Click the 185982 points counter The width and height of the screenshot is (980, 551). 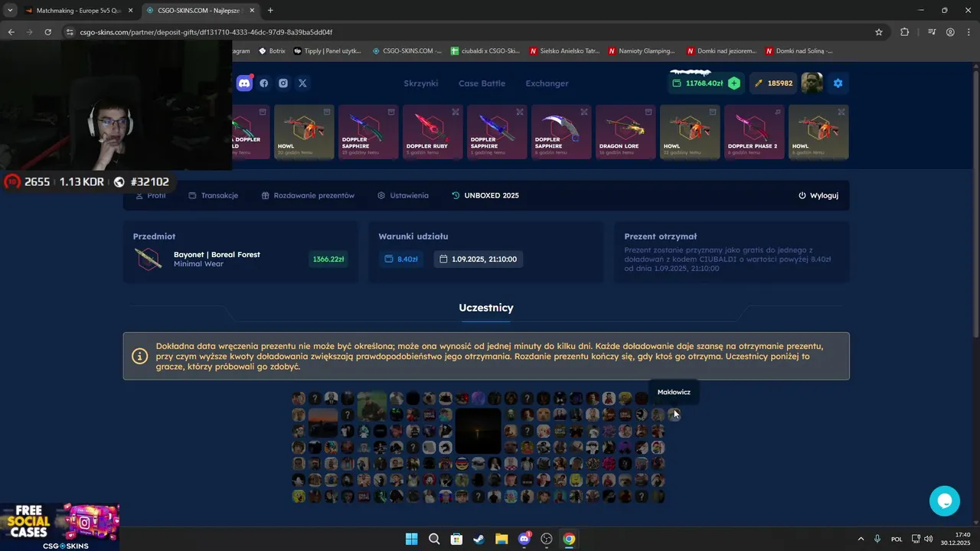coord(773,83)
